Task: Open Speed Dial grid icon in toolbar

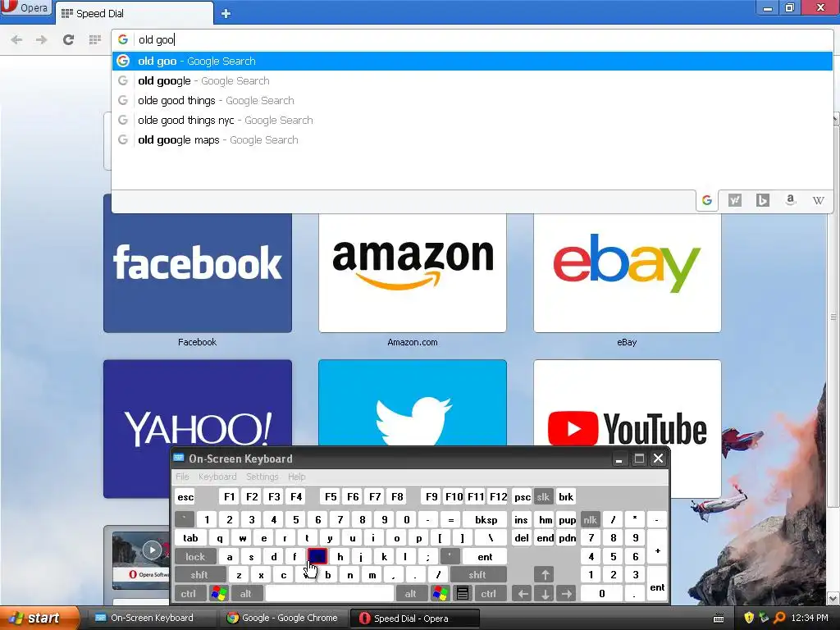Action: pyautogui.click(x=95, y=39)
